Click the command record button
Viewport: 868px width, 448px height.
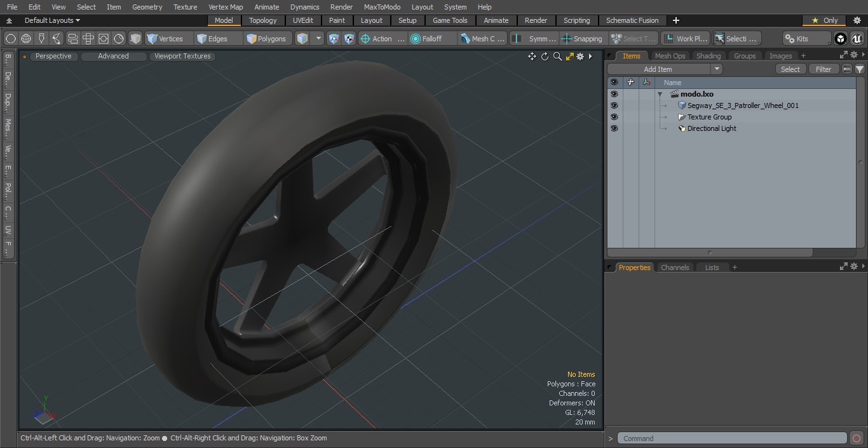[856, 438]
